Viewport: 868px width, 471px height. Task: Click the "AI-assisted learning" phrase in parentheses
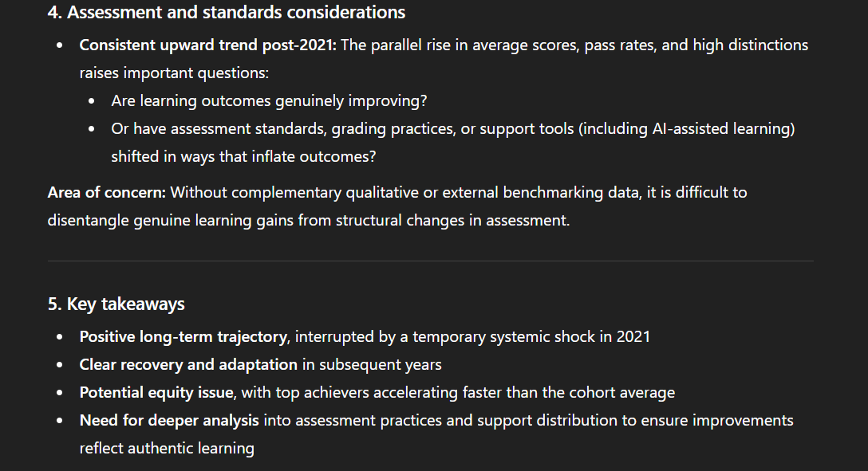coord(720,129)
